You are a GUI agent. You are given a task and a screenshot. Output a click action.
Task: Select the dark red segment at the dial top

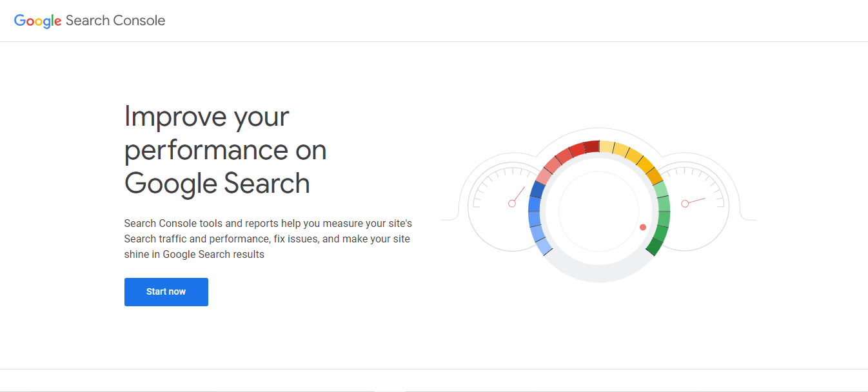coord(591,147)
